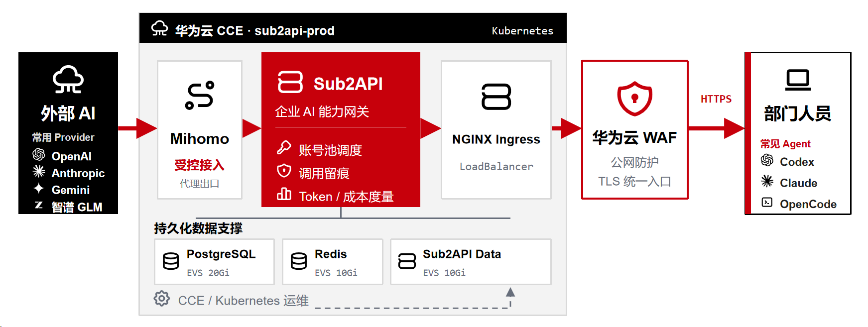Click the OpenCode agent text
Image resolution: width=868 pixels, height=327 pixels.
point(808,204)
